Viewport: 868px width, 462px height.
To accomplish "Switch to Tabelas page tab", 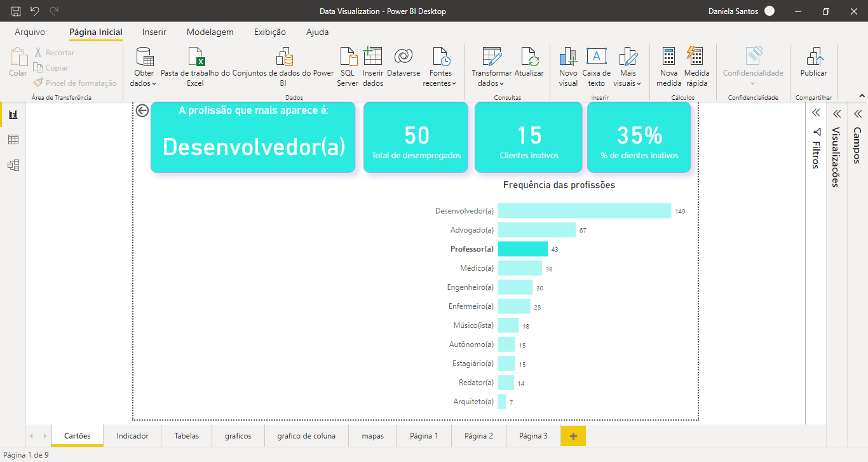I will click(187, 436).
